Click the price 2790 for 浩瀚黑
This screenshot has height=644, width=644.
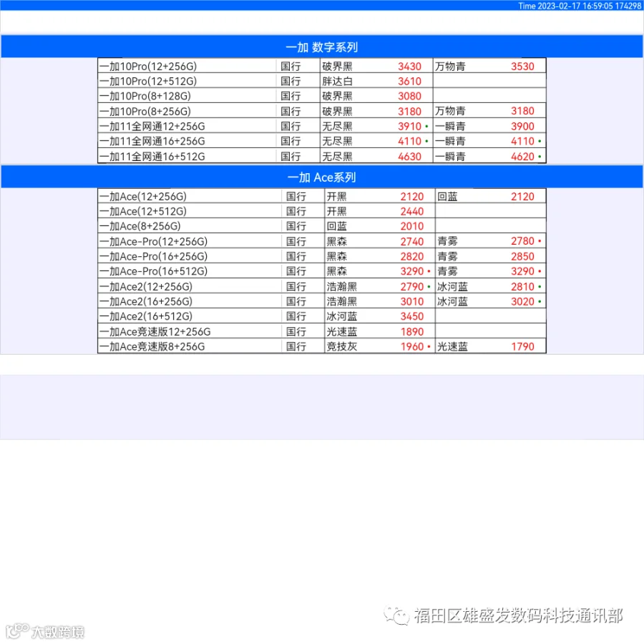coord(412,286)
